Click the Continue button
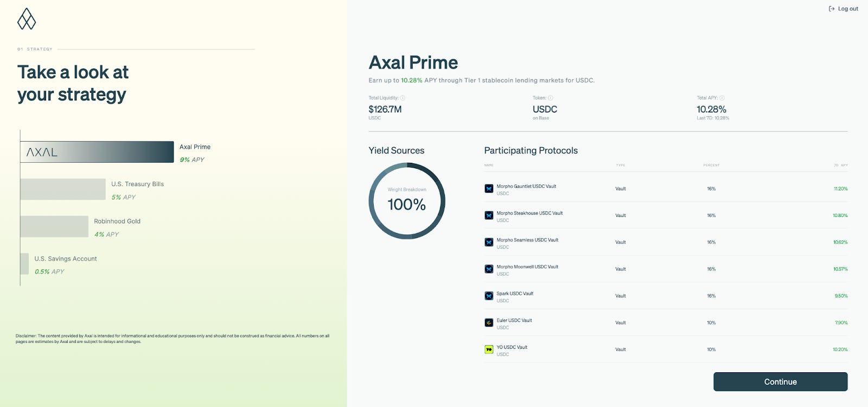868x407 pixels. tap(780, 381)
